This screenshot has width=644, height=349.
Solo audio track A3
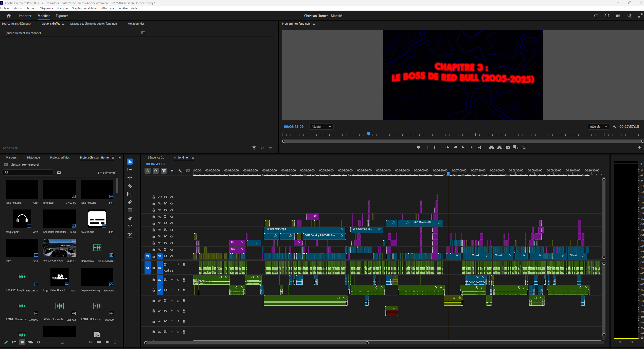coord(178,290)
